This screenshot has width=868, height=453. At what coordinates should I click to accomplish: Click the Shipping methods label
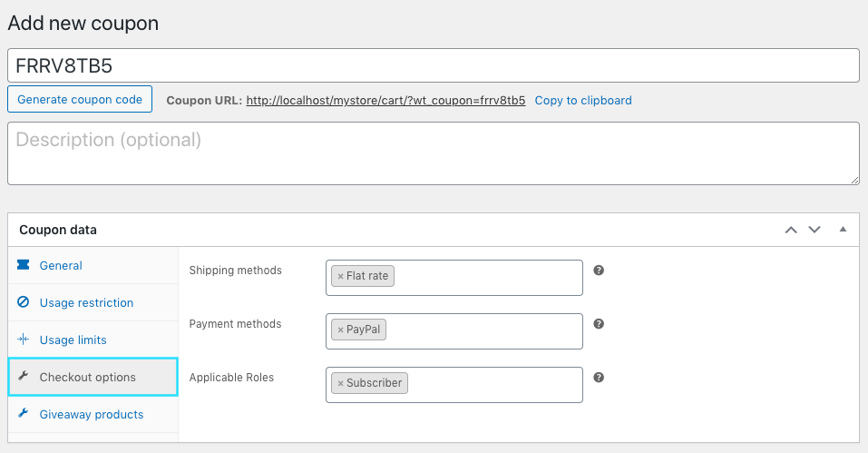click(235, 271)
